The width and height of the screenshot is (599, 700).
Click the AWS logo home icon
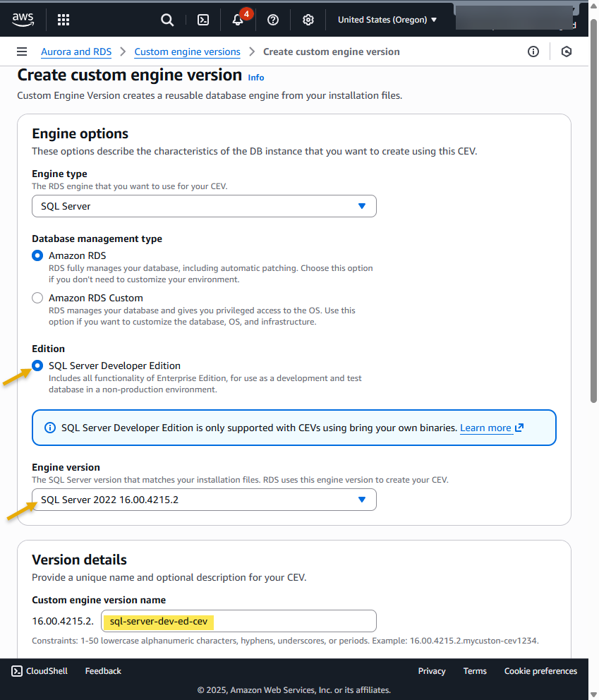point(23,20)
